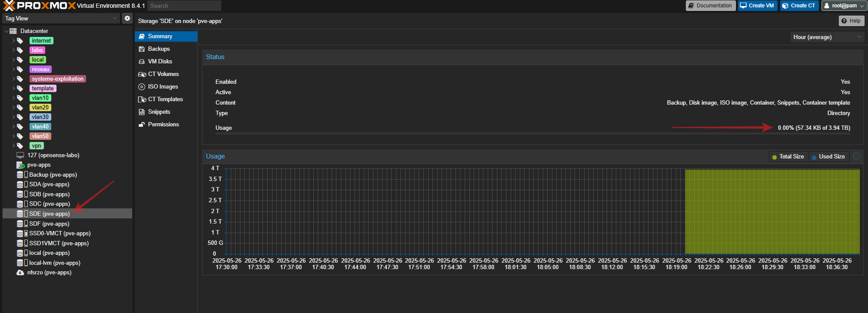The width and height of the screenshot is (868, 313).
Task: Click the gear settings icon beside Tag View
Action: [127, 18]
